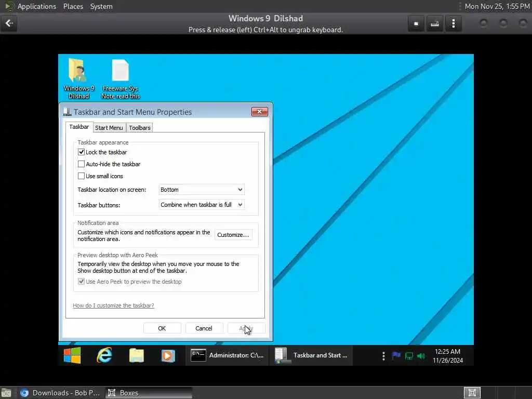Click the MATE logo icon in the top panel
This screenshot has width=532, height=399.
click(9, 6)
